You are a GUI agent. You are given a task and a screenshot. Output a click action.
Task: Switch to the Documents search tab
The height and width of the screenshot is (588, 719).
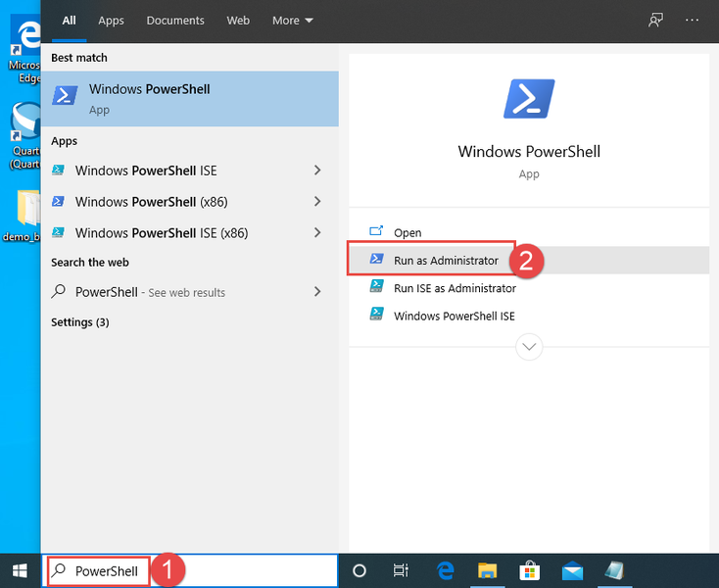(x=175, y=21)
